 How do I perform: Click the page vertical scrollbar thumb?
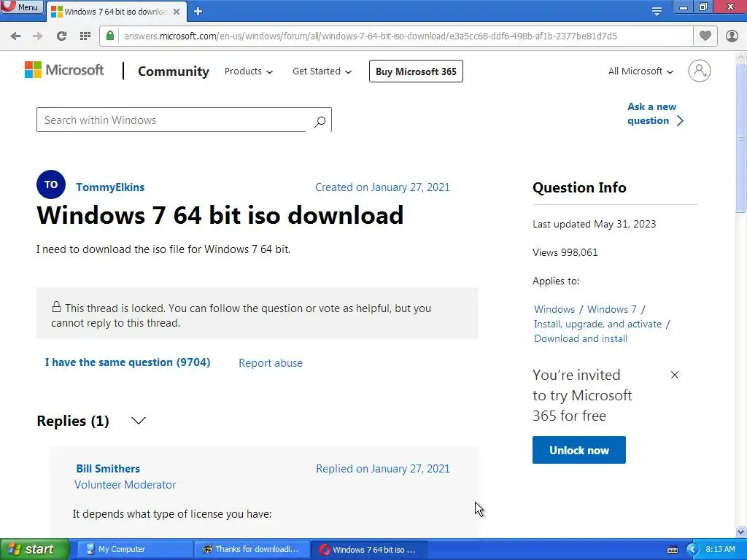[x=741, y=138]
